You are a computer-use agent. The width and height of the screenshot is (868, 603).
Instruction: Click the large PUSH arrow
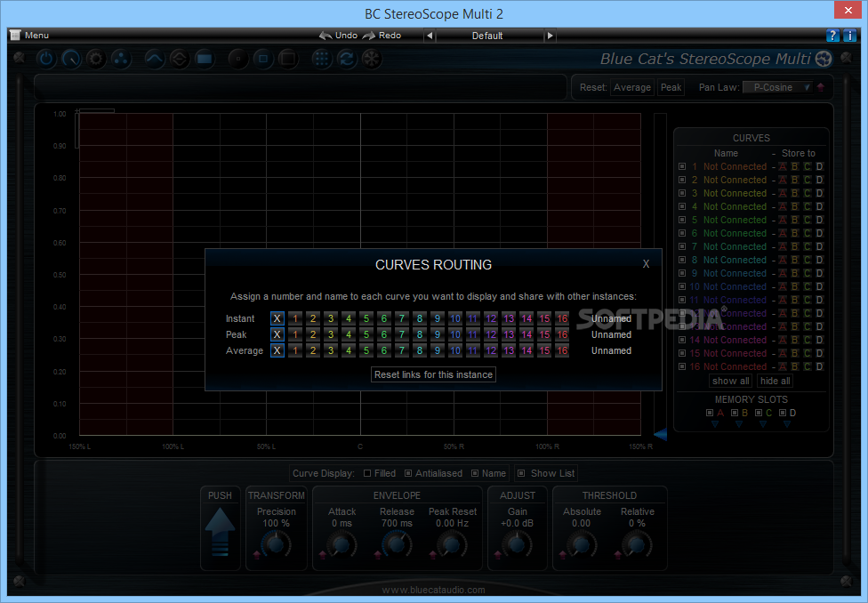pyautogui.click(x=220, y=533)
